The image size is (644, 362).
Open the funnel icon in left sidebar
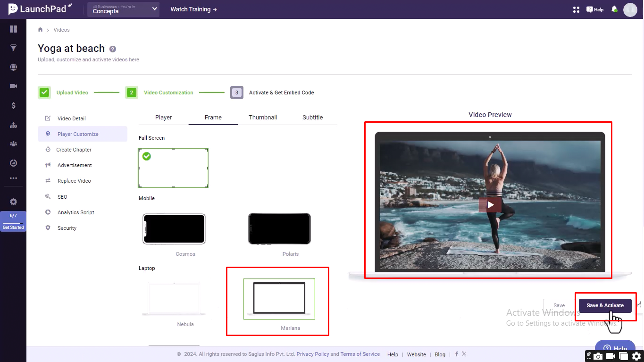click(x=13, y=48)
